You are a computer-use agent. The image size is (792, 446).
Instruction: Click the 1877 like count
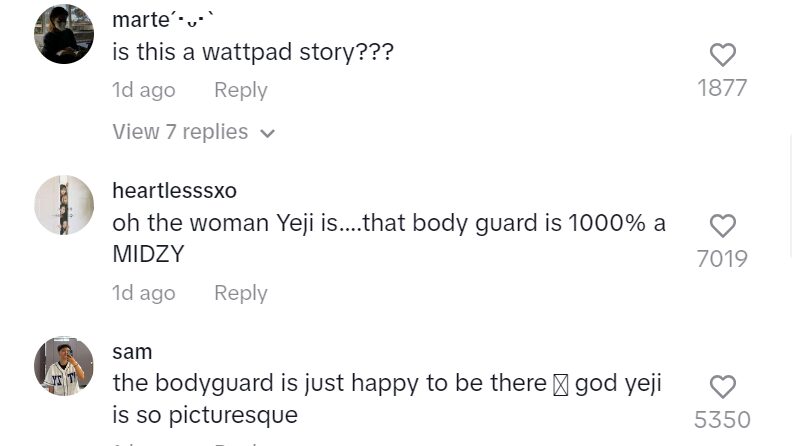pyautogui.click(x=722, y=88)
